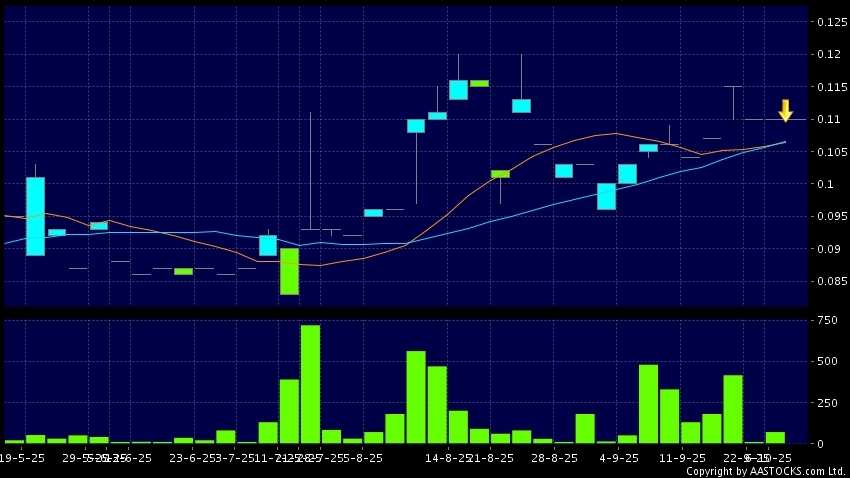
Task: Select the large cyan candlestick at far left
Action: (x=35, y=216)
